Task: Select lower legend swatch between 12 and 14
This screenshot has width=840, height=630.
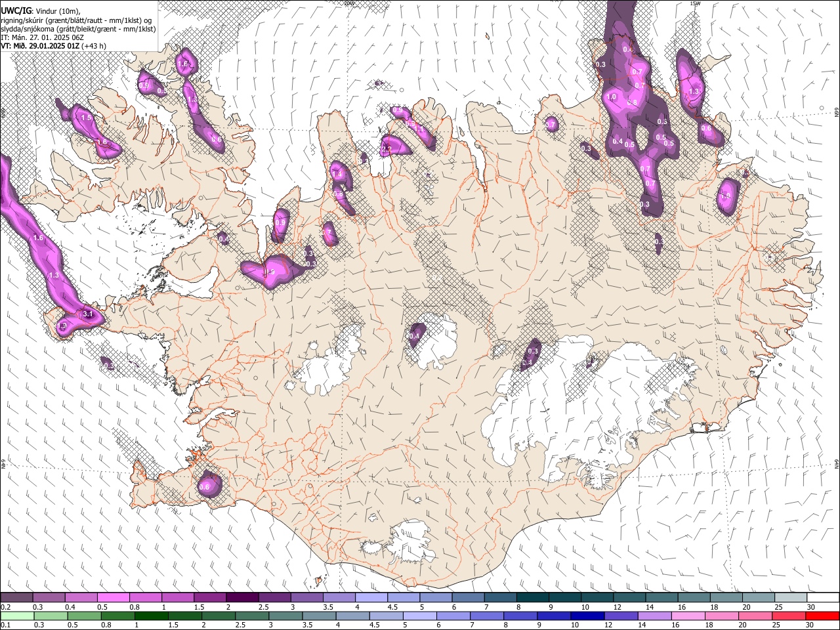Action: 621,616
